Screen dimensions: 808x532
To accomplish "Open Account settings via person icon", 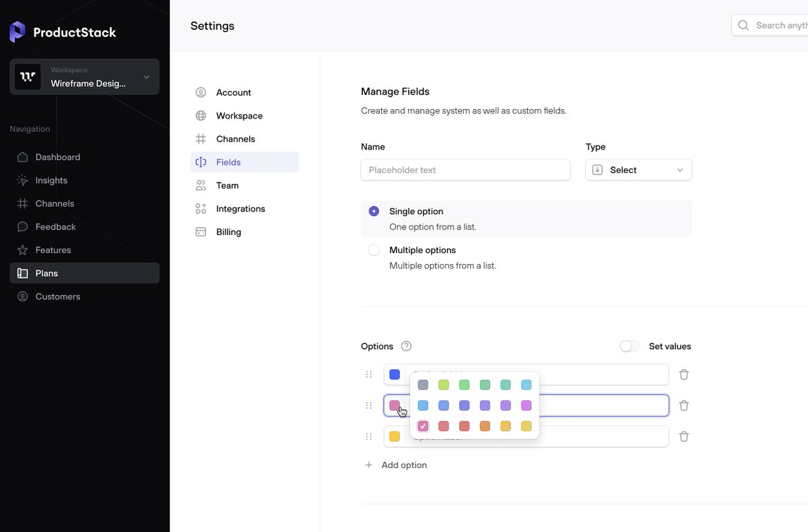I will (201, 92).
